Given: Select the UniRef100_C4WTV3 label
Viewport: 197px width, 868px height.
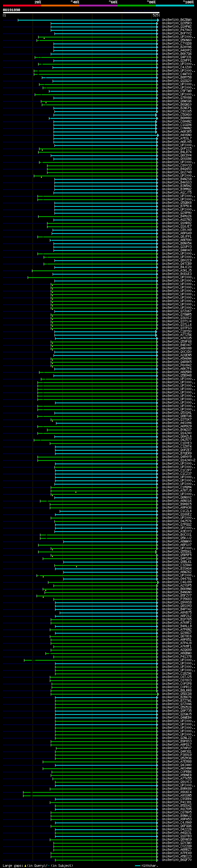Looking at the screenshot, I should coord(177,74).
